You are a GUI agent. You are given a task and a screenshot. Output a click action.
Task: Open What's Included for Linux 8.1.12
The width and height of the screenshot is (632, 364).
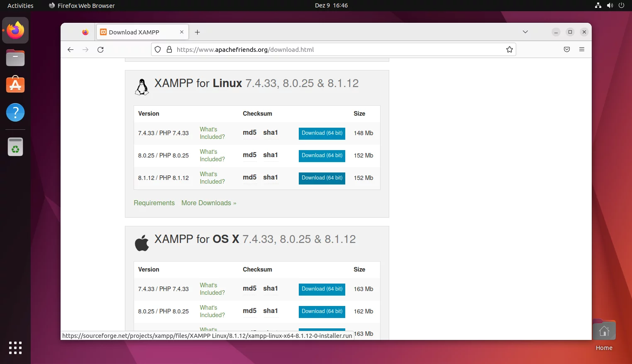click(x=212, y=178)
